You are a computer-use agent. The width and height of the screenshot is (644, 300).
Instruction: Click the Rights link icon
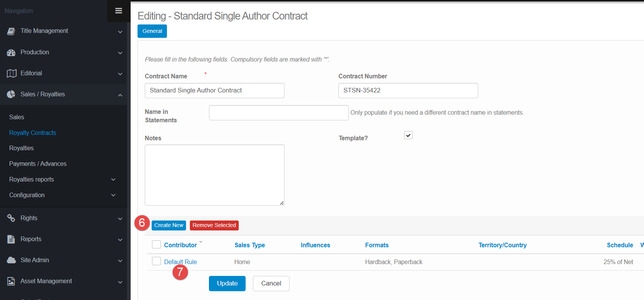coord(11,218)
